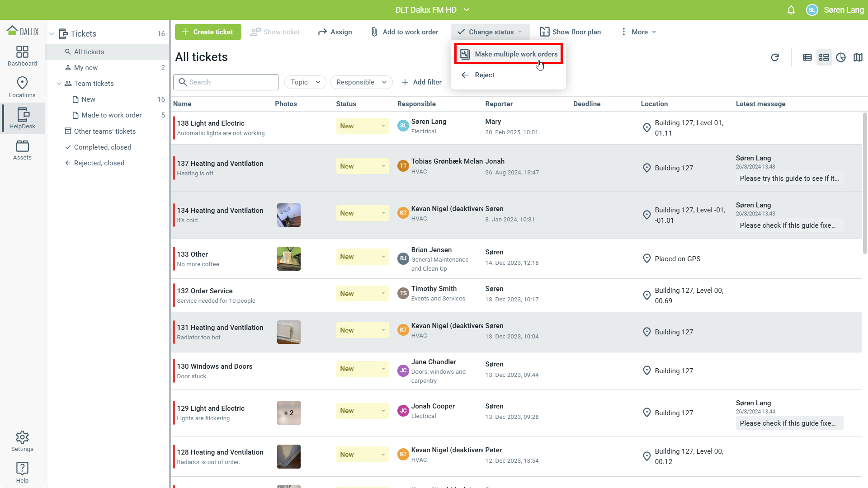Switch to compact list view icon
Screen dimensions: 868x488
pyautogui.click(x=807, y=57)
